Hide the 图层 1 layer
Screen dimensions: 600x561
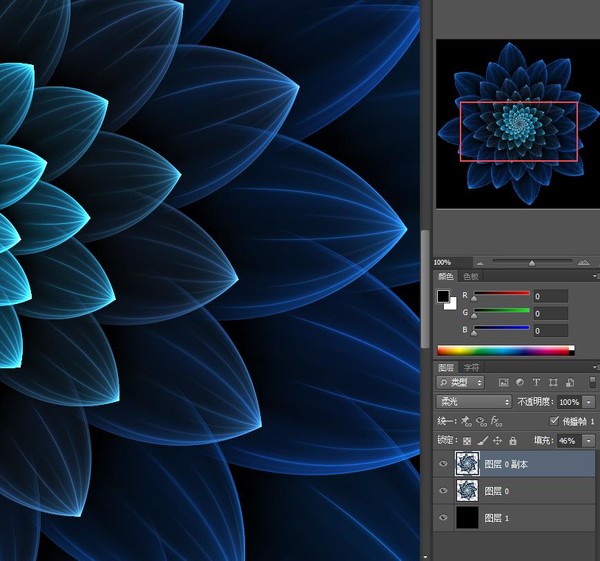[x=443, y=517]
